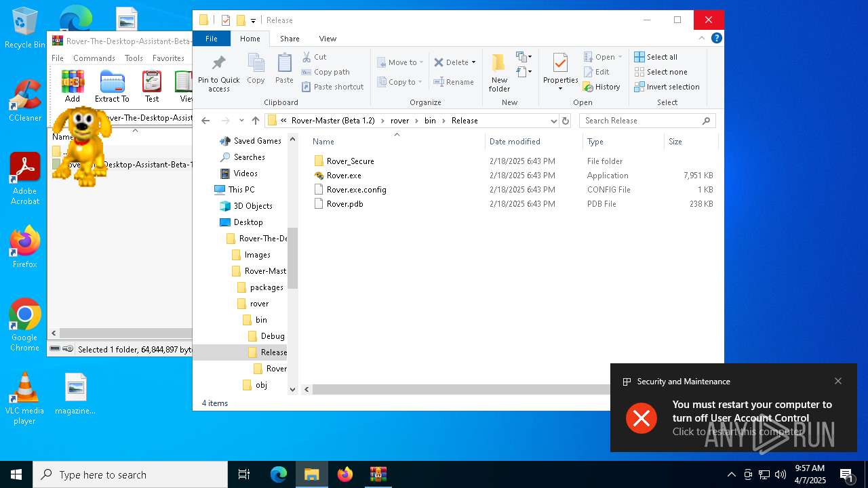Click the navigation pane scroll-down arrow
This screenshot has height=488, width=868.
(293, 389)
